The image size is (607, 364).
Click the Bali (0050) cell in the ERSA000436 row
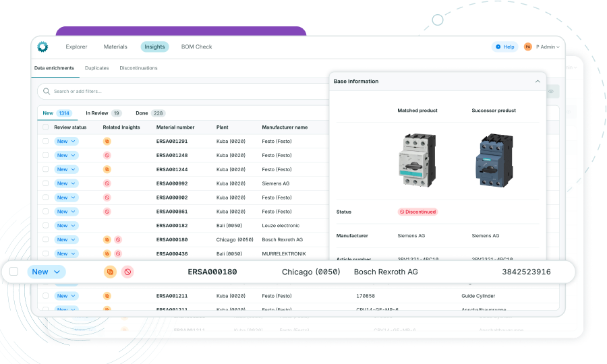point(229,253)
